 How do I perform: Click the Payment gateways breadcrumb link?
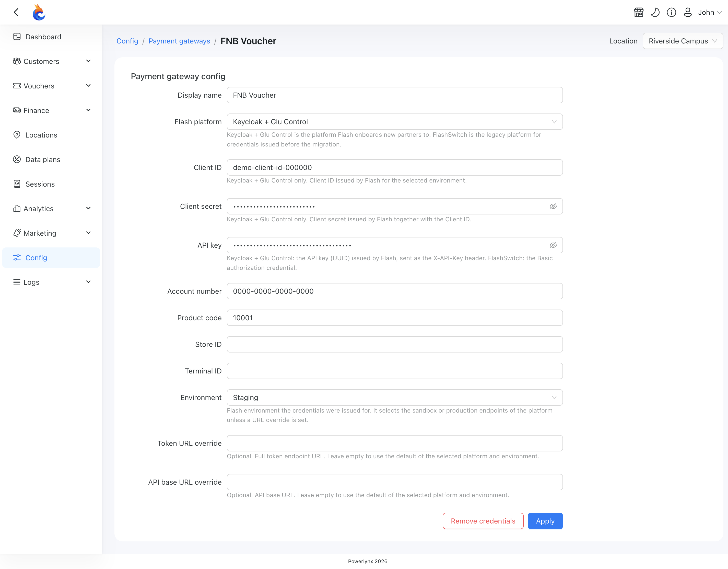click(179, 41)
